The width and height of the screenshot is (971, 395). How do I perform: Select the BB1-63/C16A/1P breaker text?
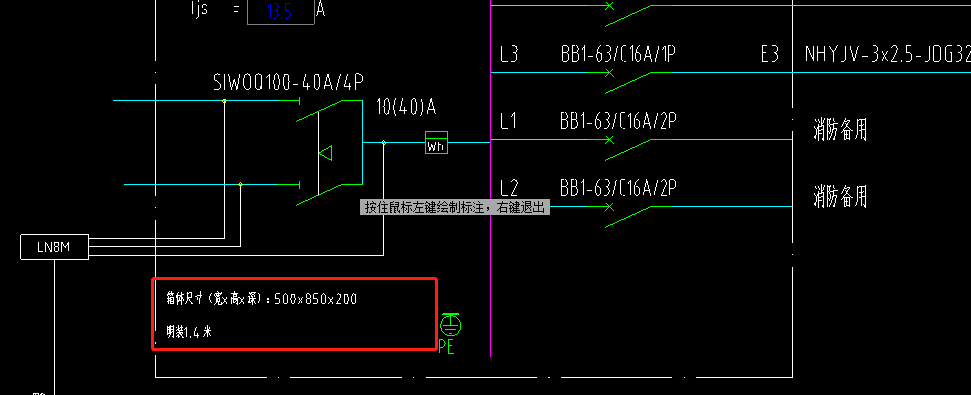tap(617, 54)
